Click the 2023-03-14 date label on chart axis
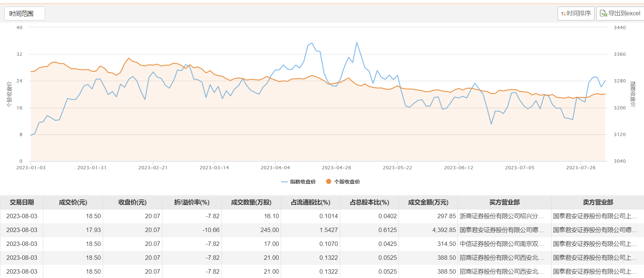 click(214, 168)
